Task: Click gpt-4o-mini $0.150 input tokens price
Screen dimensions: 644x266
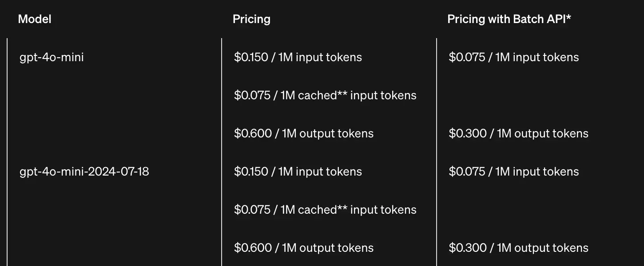Action: pos(298,57)
